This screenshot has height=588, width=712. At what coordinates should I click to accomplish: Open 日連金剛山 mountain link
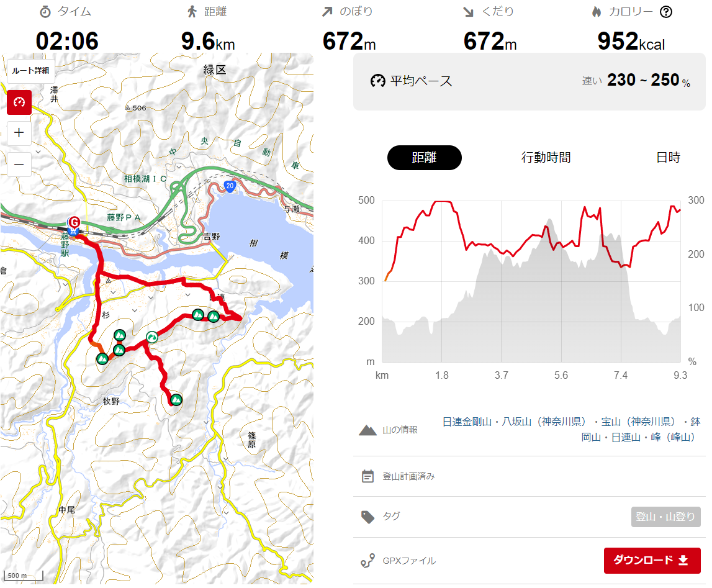pos(467,422)
